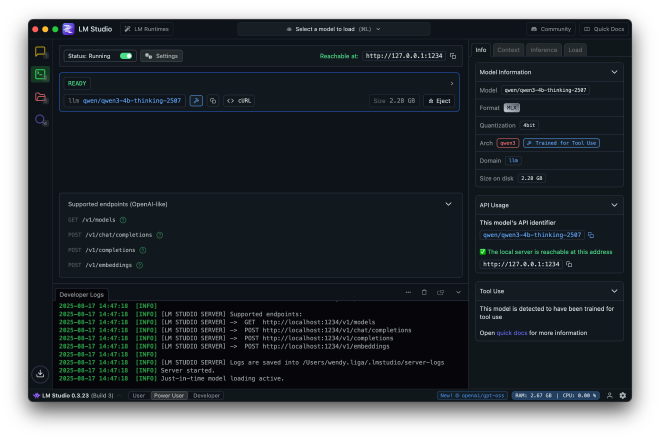Open help for /v1/chat/completions endpoint

coord(160,235)
